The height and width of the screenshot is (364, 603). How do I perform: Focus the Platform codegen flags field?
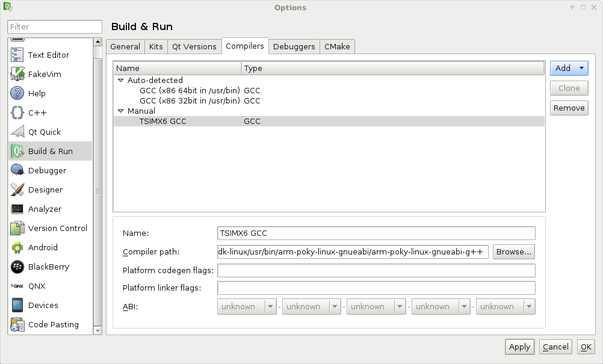click(x=376, y=270)
